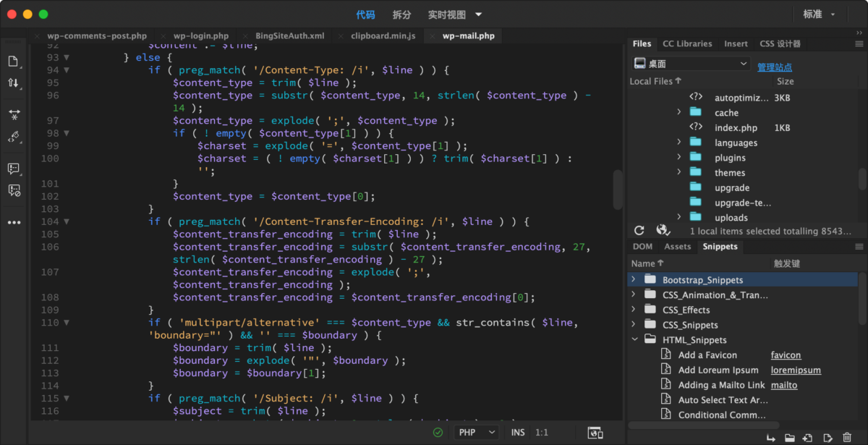The width and height of the screenshot is (868, 445).
Task: Open the PHP language dropdown
Action: pyautogui.click(x=476, y=432)
